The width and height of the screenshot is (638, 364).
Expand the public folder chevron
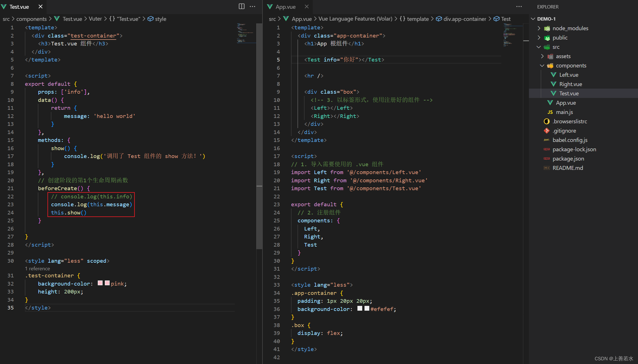539,38
